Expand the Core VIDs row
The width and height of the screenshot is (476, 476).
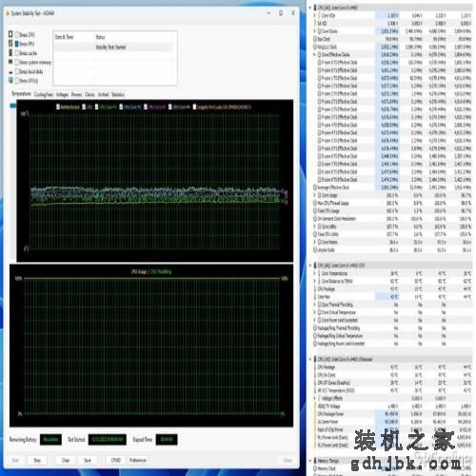(x=314, y=15)
